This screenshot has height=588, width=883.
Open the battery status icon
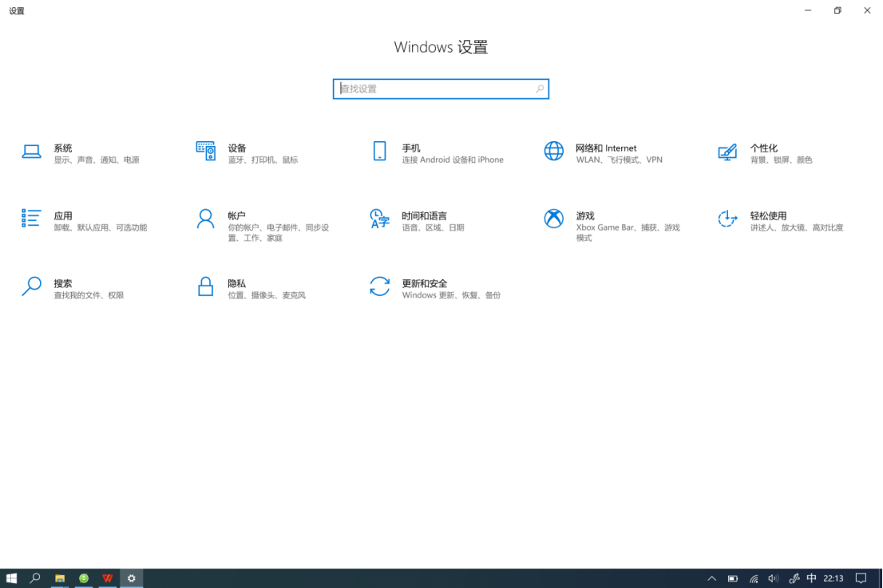733,578
